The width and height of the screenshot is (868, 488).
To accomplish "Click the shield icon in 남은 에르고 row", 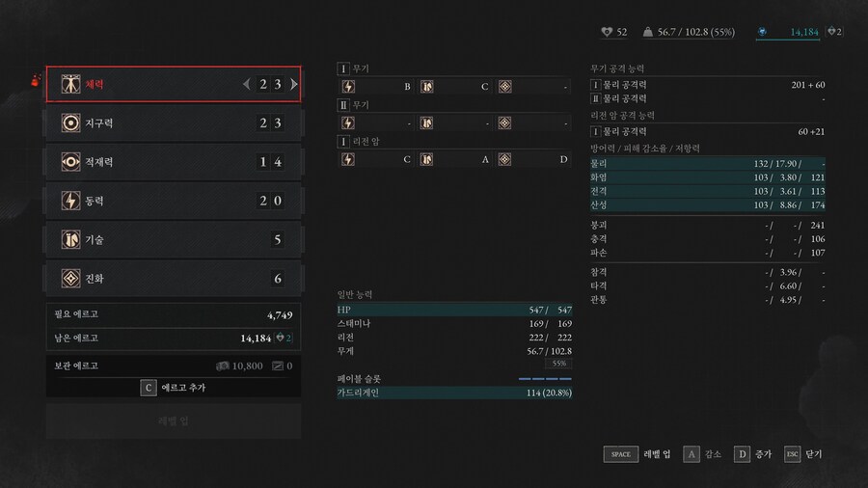I will (x=280, y=338).
